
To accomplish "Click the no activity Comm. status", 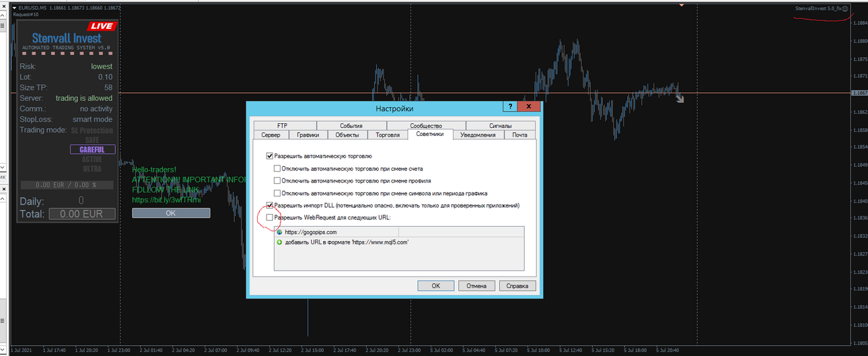I will [96, 109].
